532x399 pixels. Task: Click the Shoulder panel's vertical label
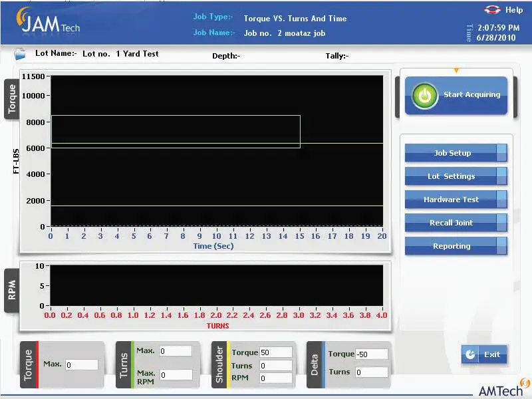click(x=219, y=364)
